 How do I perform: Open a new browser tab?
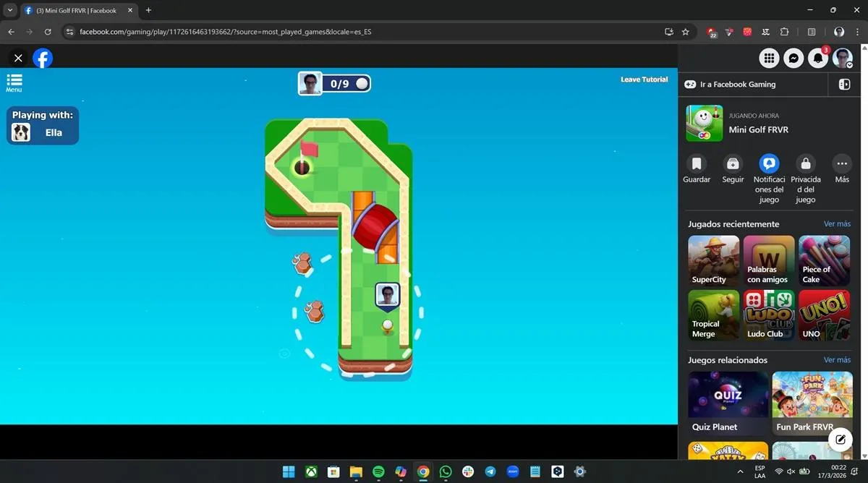(x=148, y=10)
